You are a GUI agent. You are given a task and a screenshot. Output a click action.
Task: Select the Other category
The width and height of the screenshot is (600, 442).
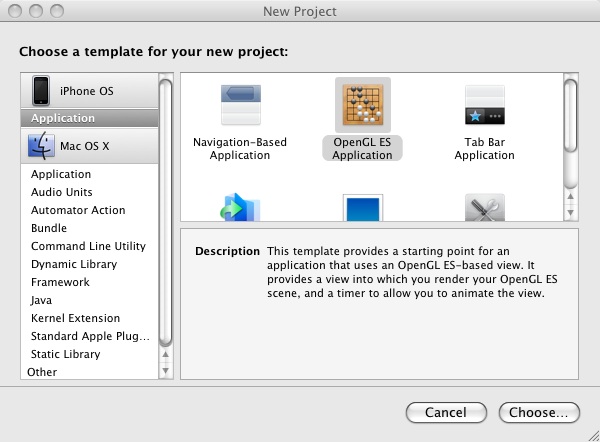[90, 372]
